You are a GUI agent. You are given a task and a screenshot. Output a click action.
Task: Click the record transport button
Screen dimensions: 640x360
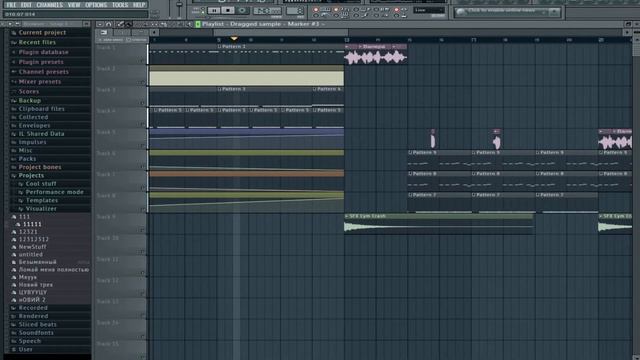pos(242,11)
